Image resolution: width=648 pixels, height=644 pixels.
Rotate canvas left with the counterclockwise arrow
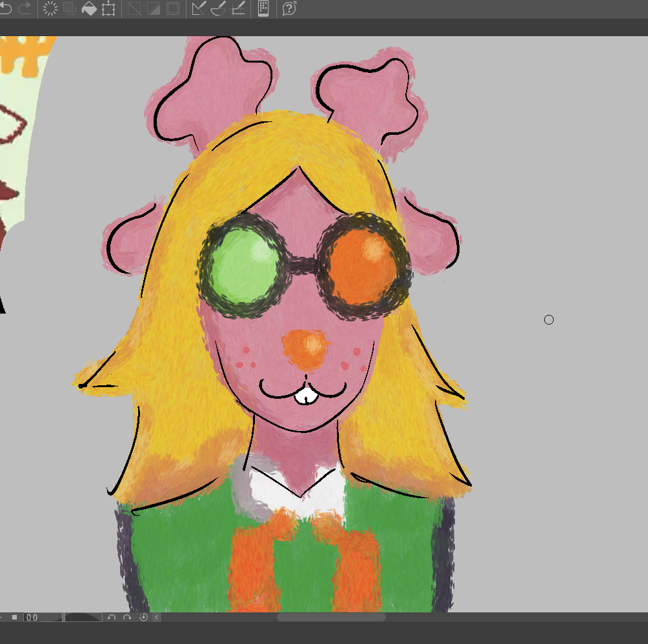click(111, 618)
